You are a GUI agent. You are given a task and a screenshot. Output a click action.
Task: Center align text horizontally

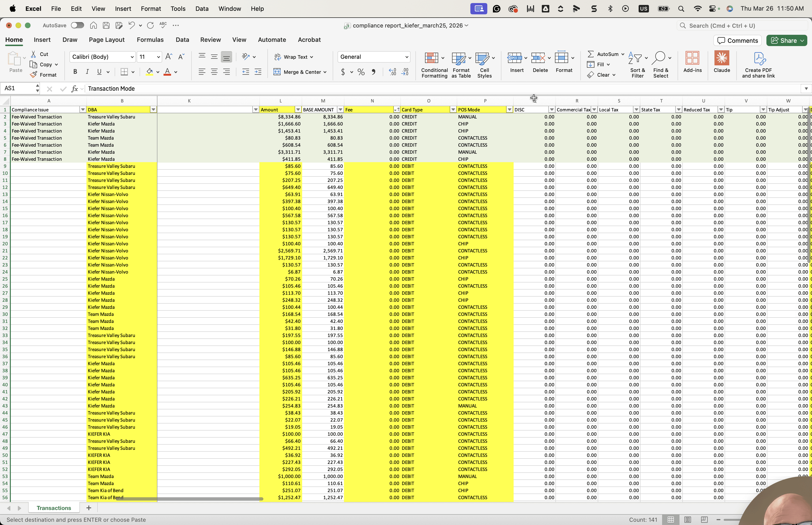214,72
